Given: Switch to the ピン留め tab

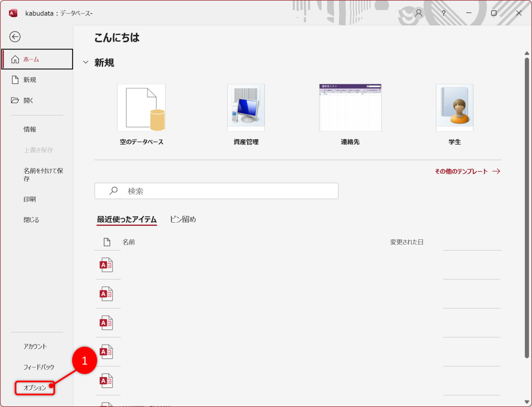Looking at the screenshot, I should pos(183,219).
